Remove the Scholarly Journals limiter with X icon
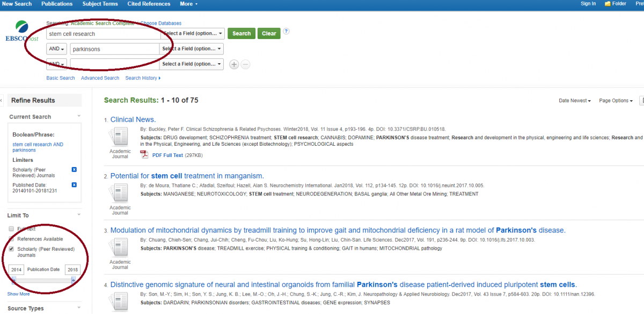644x314 pixels. pos(74,169)
